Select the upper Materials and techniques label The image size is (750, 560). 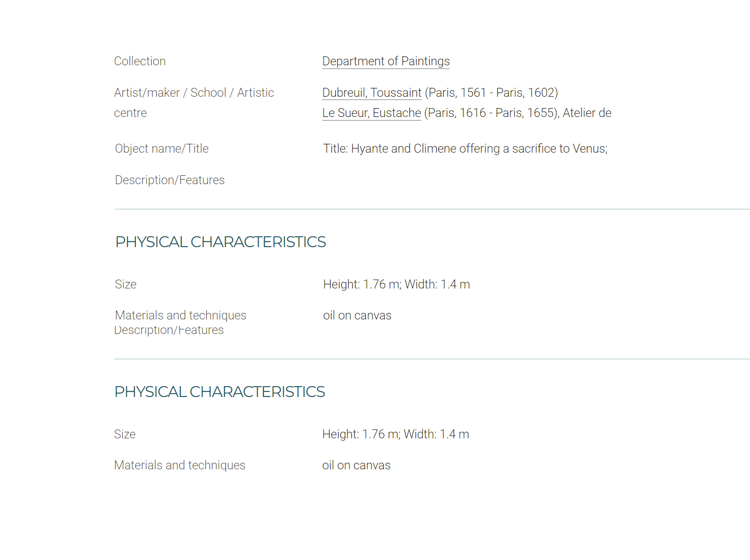point(180,316)
